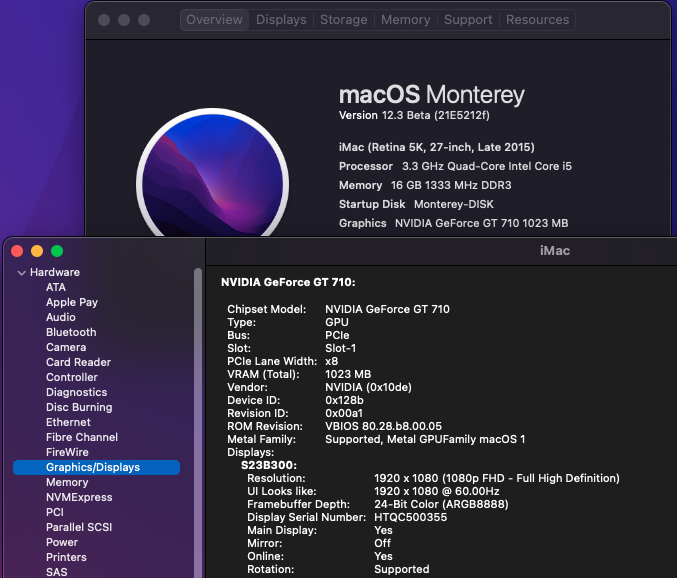
Task: Click the PCIe Lane Width value x8
Action: pos(332,361)
